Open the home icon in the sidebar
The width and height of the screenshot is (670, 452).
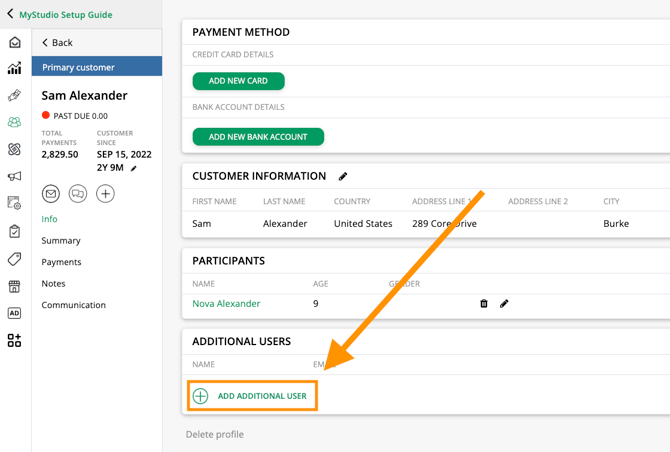(x=14, y=42)
